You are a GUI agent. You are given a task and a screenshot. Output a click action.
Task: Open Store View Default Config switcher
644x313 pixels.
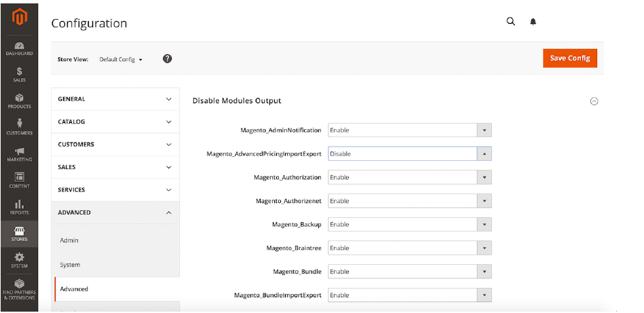click(121, 60)
